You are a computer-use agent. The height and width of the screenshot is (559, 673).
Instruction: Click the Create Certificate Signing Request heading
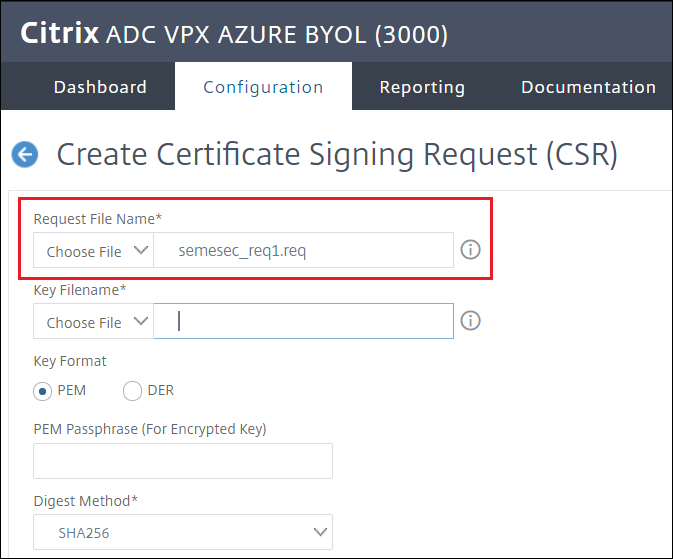(x=337, y=155)
